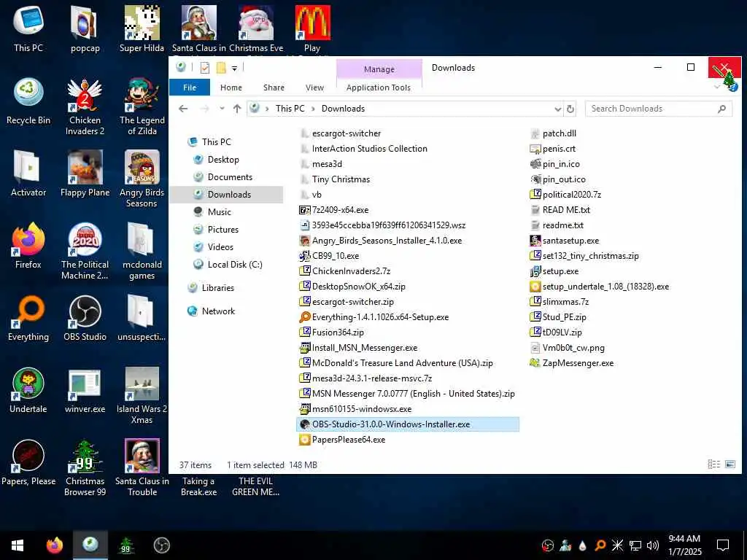Select The Legend of Zilda desktop icon

click(x=142, y=106)
